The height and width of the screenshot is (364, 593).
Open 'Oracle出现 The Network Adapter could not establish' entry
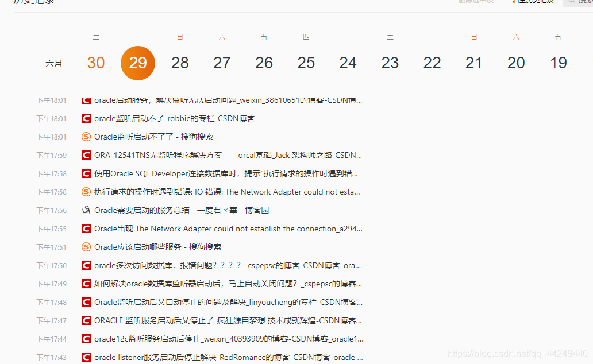(229, 229)
